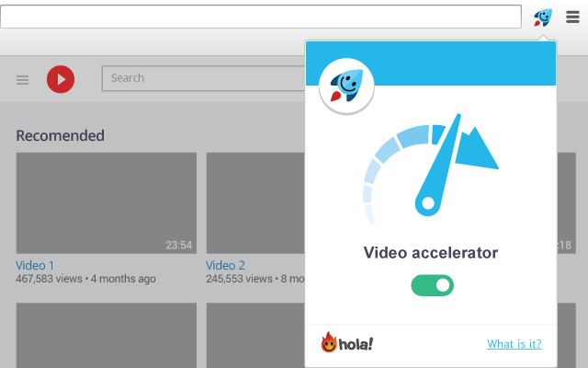Click the red play logo
Screen dimensions: 588x368
click(x=61, y=79)
